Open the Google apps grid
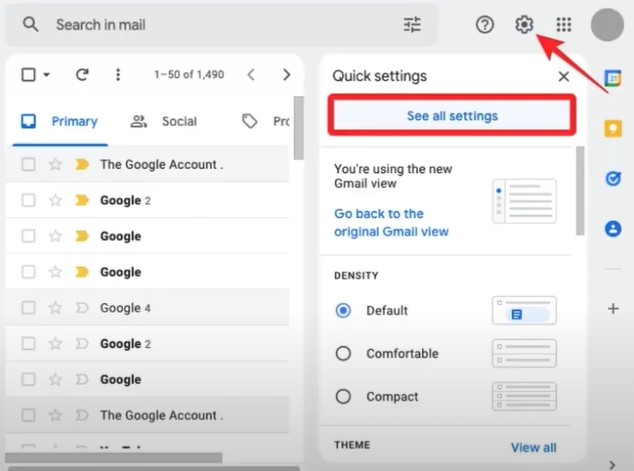 564,25
